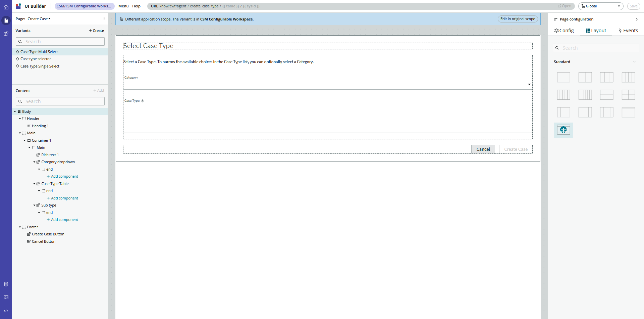Click the Create link to add a variant

click(x=96, y=30)
